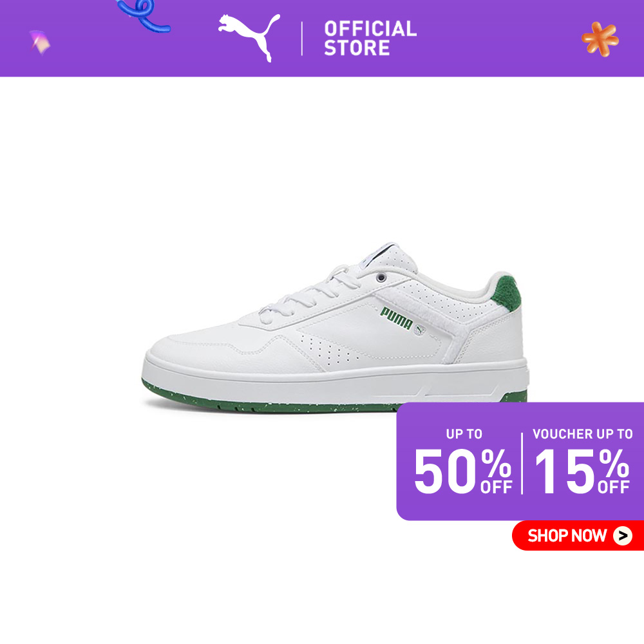Click the Official Store text

[370, 39]
